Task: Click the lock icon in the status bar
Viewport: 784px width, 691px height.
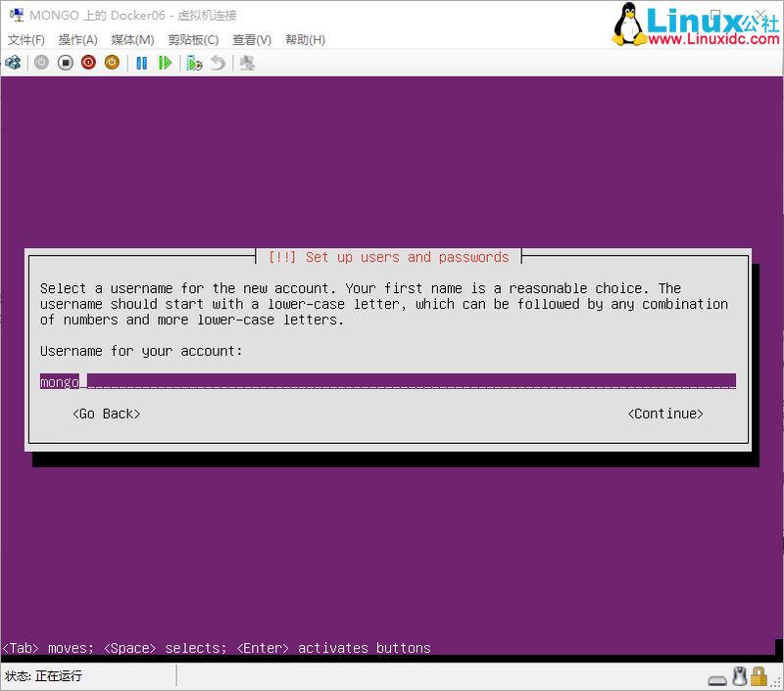Action: pyautogui.click(x=758, y=676)
